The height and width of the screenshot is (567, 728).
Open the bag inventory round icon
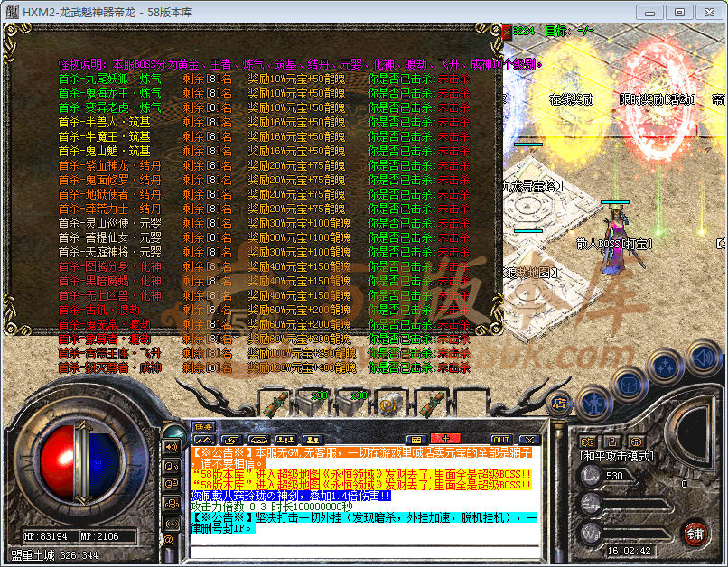click(x=630, y=385)
